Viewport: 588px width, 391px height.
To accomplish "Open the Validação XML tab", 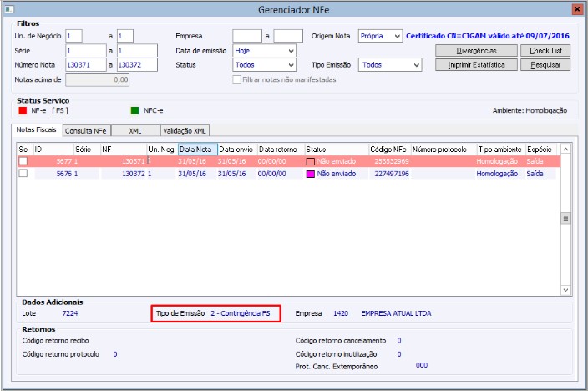I will (x=185, y=131).
